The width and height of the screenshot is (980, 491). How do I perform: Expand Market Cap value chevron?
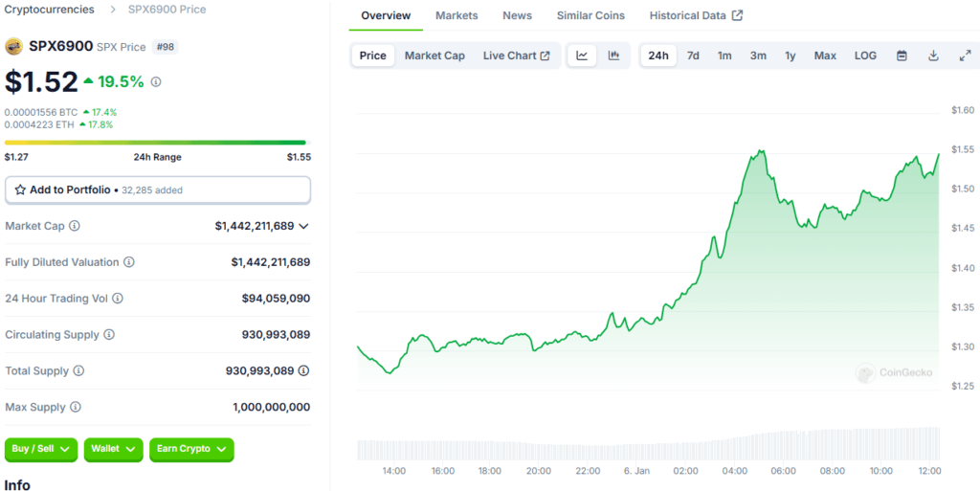coord(303,226)
